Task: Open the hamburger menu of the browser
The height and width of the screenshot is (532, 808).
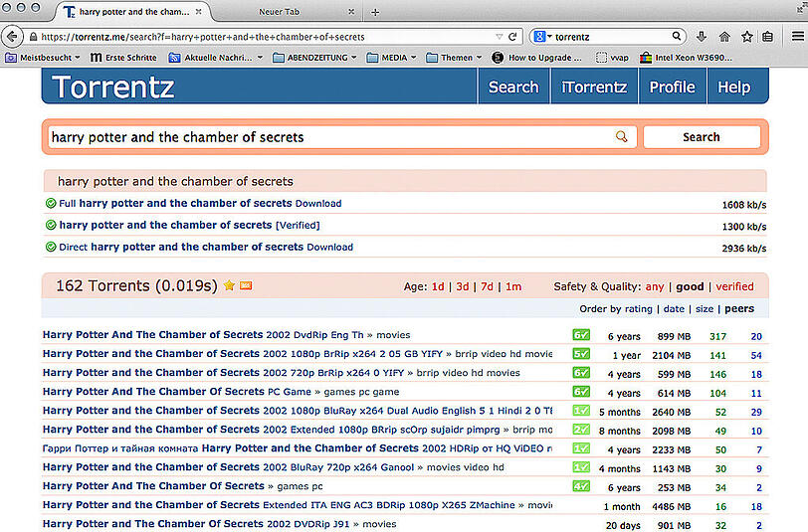Action: click(x=798, y=36)
